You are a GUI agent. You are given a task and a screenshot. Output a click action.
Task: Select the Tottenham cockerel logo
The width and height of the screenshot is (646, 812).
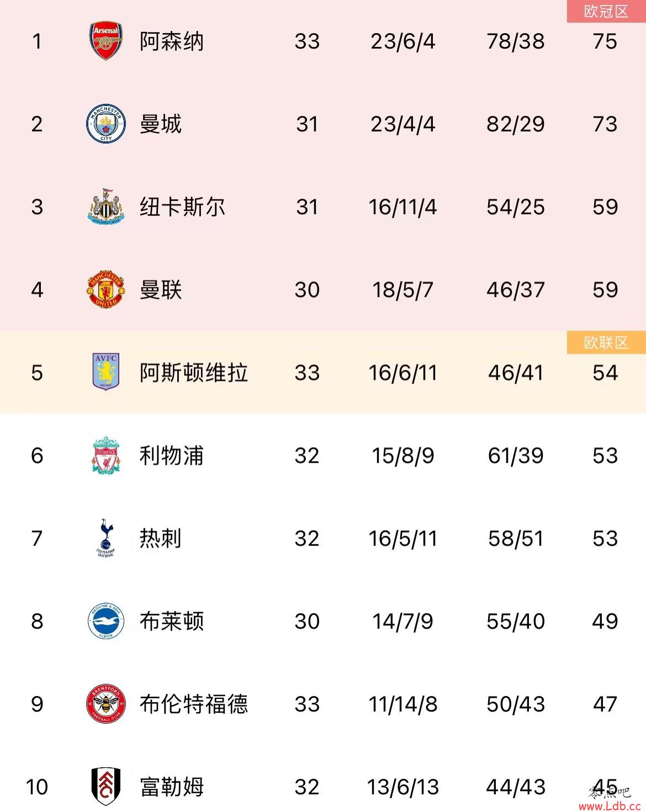pos(105,538)
